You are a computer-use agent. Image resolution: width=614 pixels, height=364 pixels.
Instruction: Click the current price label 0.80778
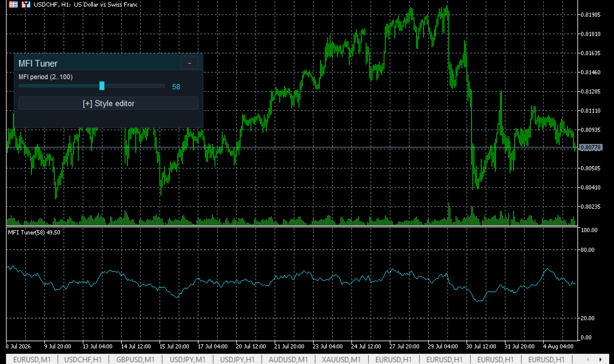pyautogui.click(x=591, y=148)
